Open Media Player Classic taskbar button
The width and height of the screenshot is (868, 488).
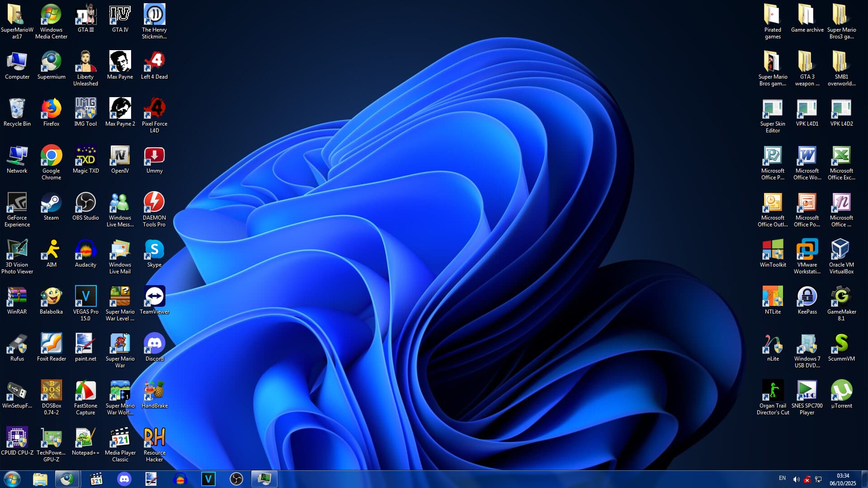[x=96, y=479]
